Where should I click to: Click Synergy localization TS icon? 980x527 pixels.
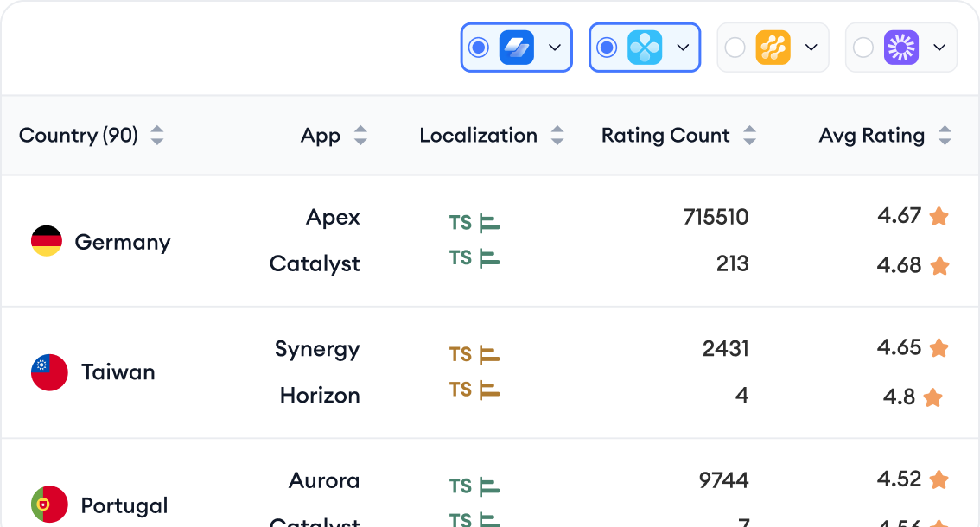tap(474, 354)
